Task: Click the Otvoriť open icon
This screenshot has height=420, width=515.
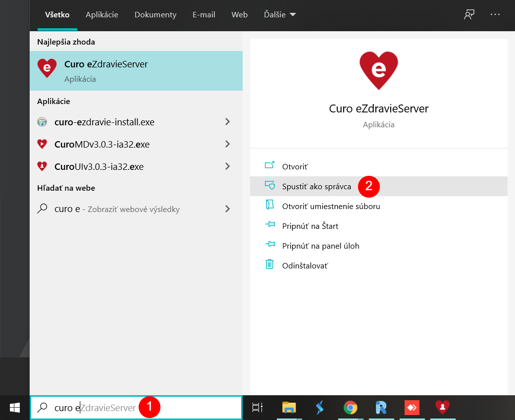Action: click(x=270, y=165)
